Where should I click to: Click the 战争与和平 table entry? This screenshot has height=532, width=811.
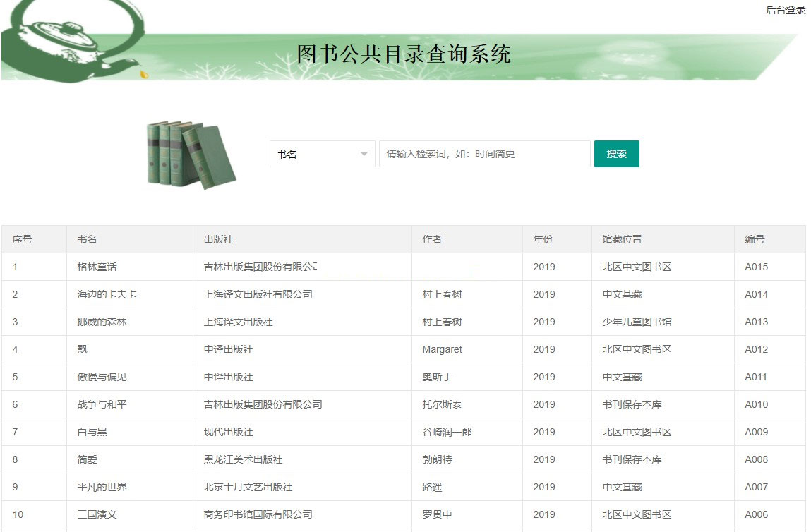[x=102, y=404]
